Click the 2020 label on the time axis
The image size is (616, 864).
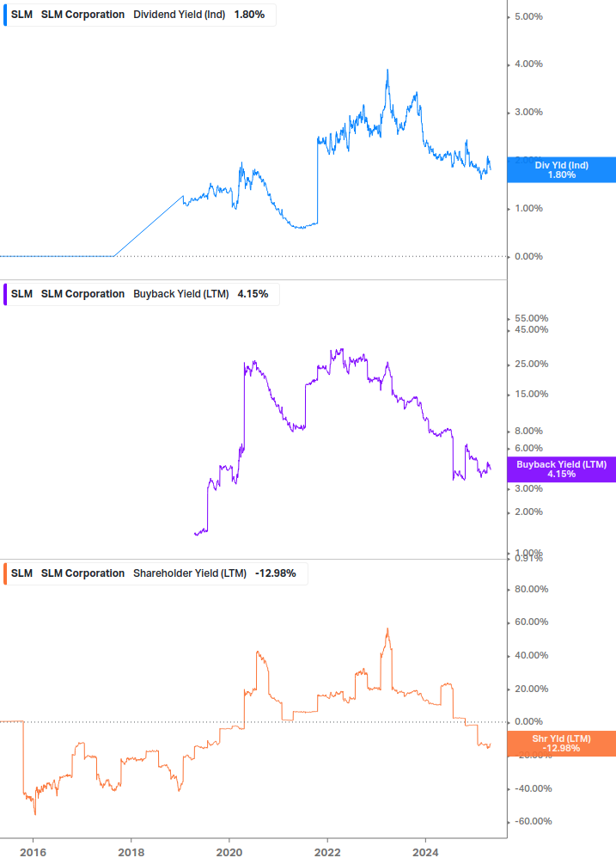[229, 853]
